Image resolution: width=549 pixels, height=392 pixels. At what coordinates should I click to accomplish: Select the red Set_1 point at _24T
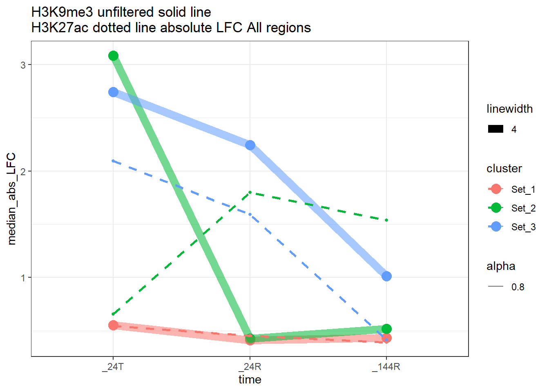[x=114, y=325]
